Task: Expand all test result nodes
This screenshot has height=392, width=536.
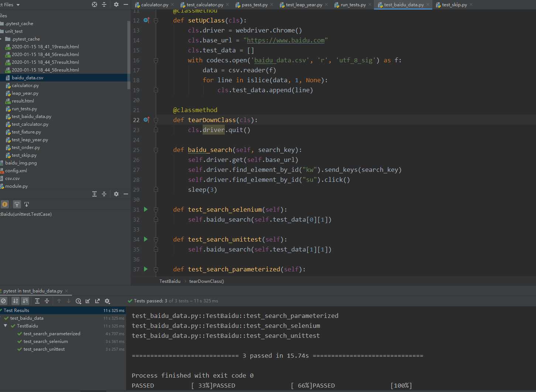Action: 37,301
